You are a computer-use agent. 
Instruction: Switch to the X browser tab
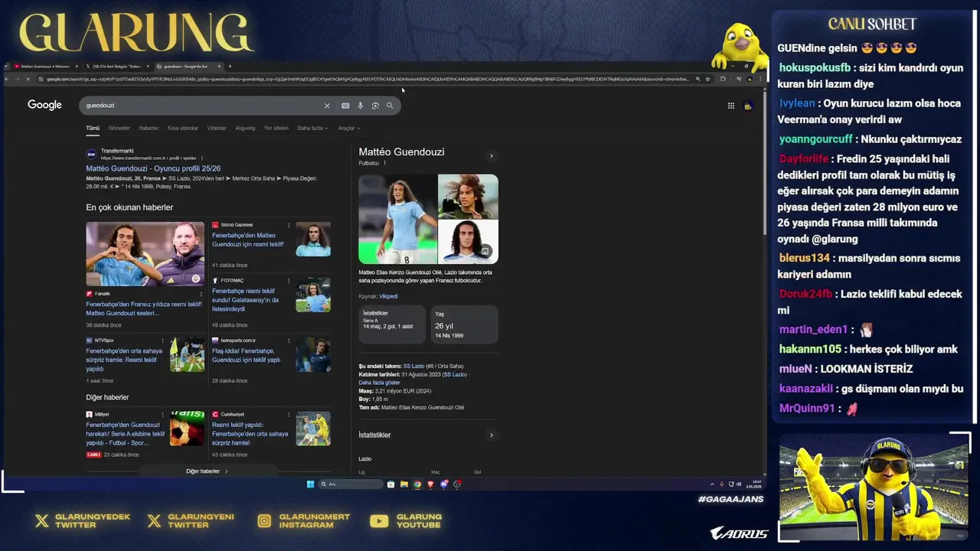point(117,67)
